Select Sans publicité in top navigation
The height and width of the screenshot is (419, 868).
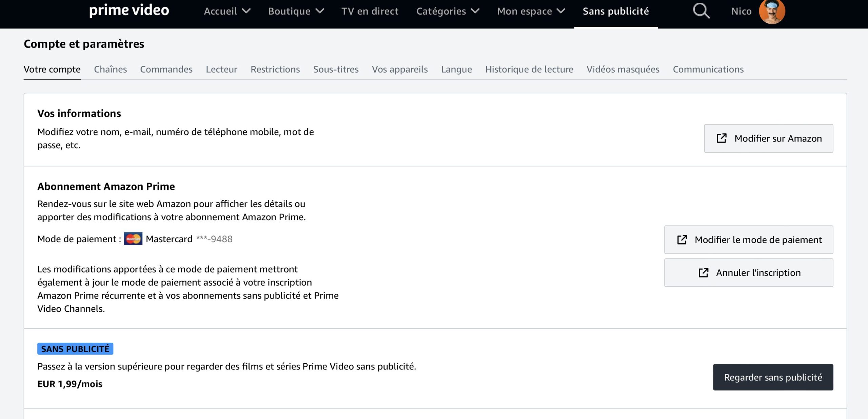coord(616,11)
